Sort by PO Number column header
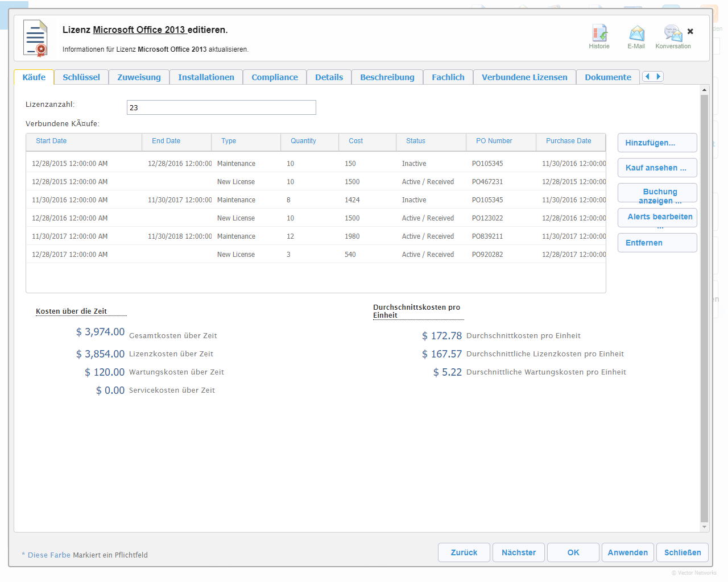 pos(501,142)
